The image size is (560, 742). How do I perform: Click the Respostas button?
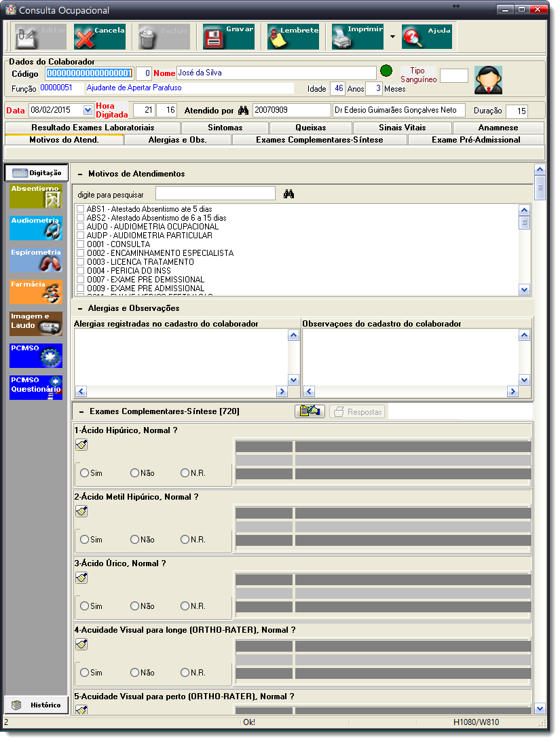358,411
